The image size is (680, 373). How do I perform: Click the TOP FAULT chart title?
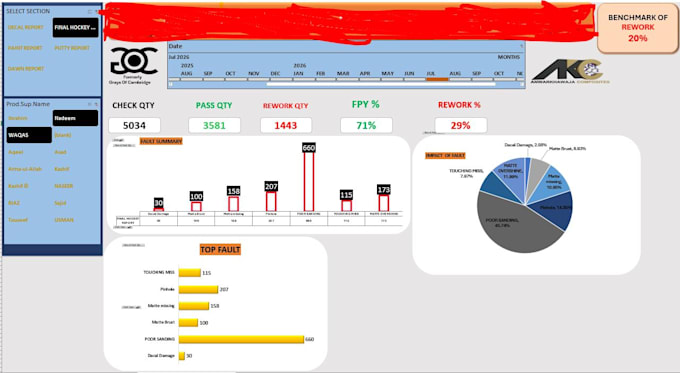click(x=220, y=249)
